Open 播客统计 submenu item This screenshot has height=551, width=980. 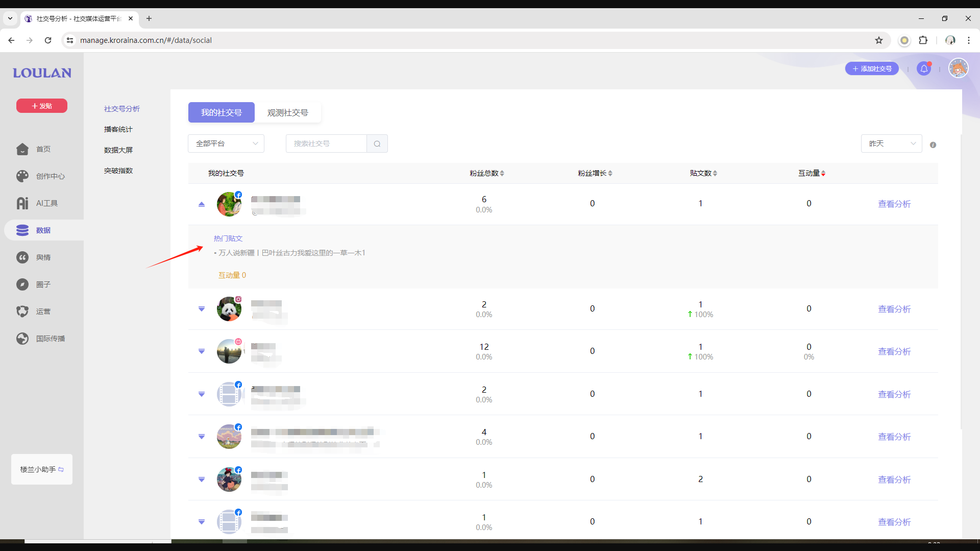point(118,129)
